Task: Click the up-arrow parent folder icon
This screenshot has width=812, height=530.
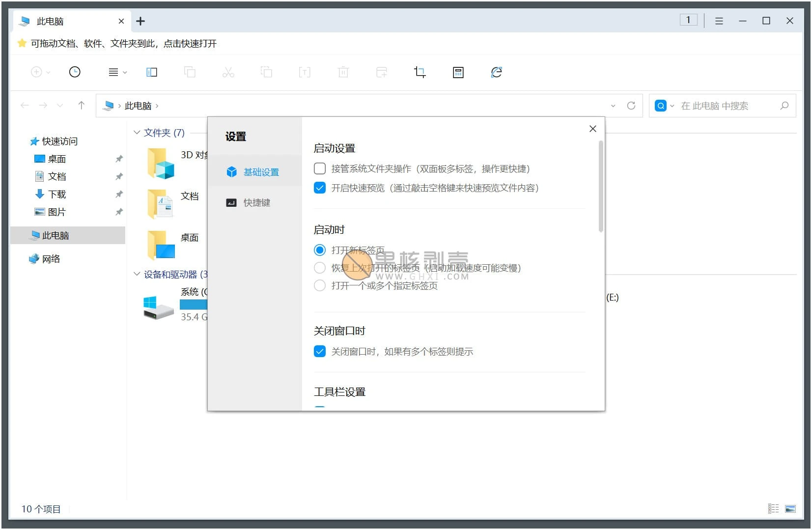Action: click(82, 106)
